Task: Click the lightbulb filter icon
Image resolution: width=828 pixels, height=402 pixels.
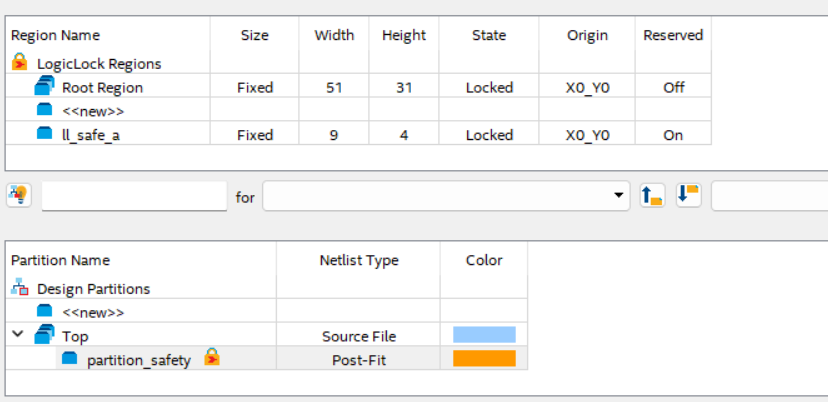Action: 19,196
